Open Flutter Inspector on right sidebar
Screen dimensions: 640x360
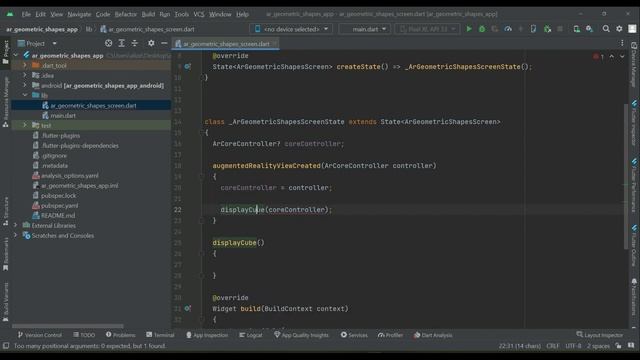[634, 123]
